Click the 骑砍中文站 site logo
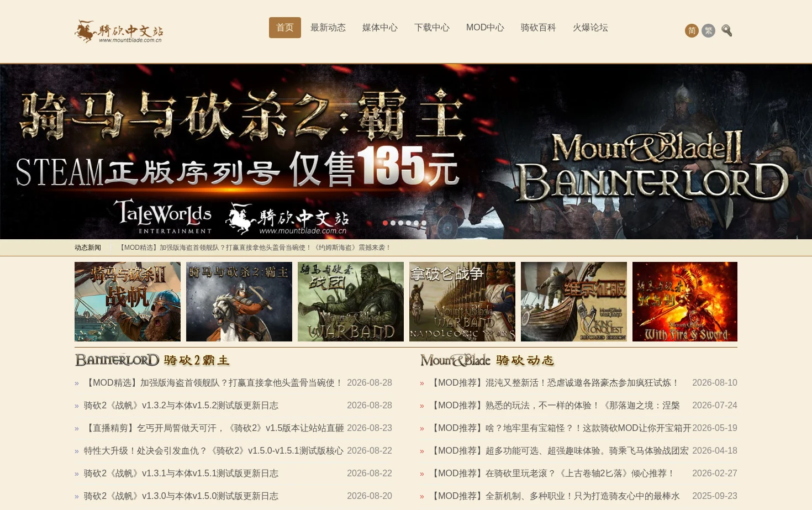This screenshot has width=812, height=510. point(119,31)
